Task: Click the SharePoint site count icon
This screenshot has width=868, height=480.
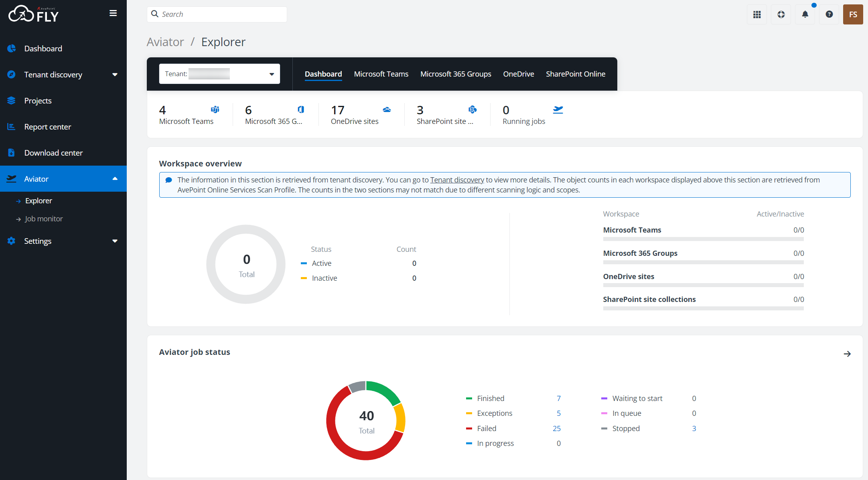Action: pos(473,109)
